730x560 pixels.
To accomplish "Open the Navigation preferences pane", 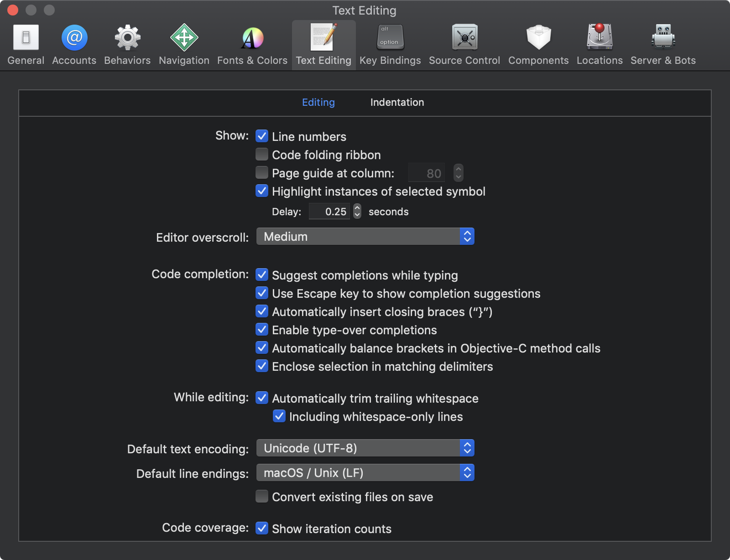I will 184,45.
